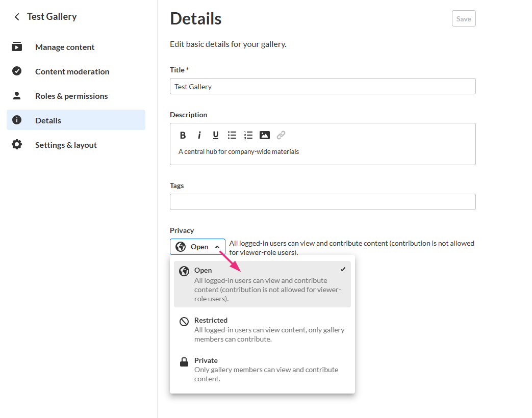
Task: Insert a bulleted list in Description
Action: coord(232,135)
